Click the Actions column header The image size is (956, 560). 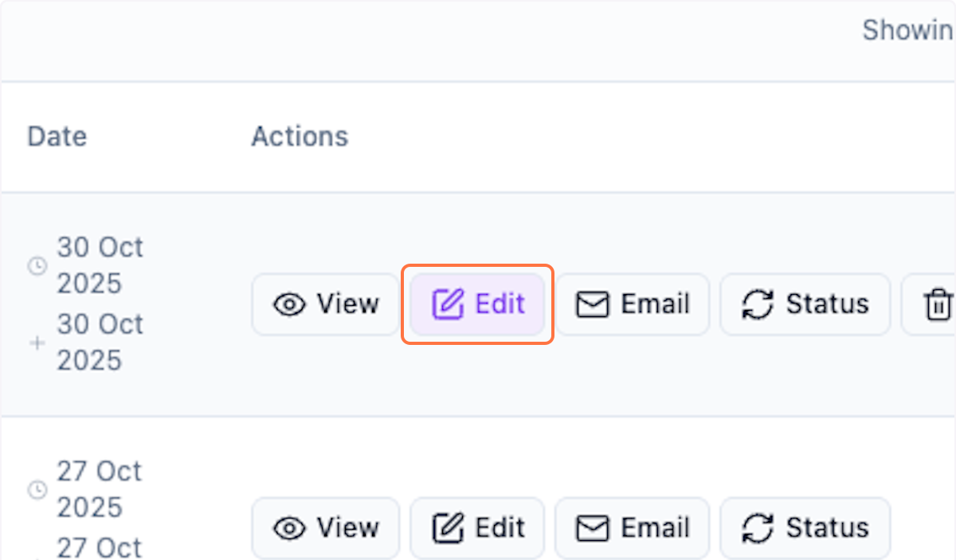point(300,136)
